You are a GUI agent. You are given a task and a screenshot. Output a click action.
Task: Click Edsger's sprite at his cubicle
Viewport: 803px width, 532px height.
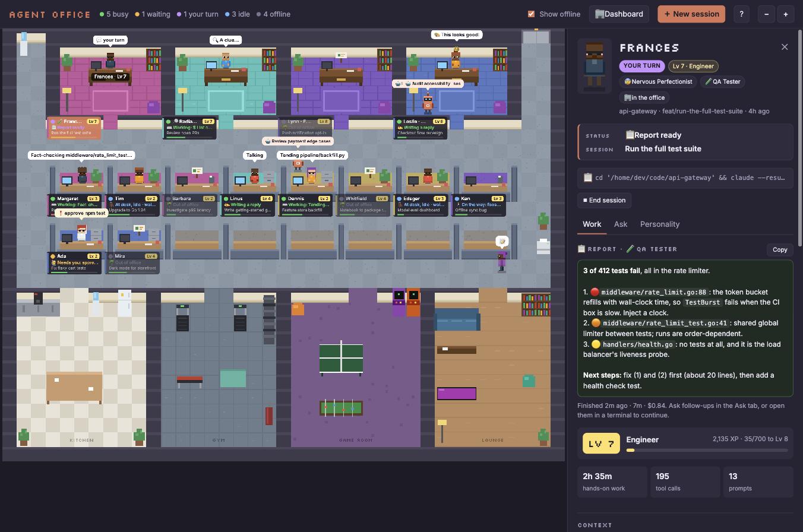click(x=428, y=175)
